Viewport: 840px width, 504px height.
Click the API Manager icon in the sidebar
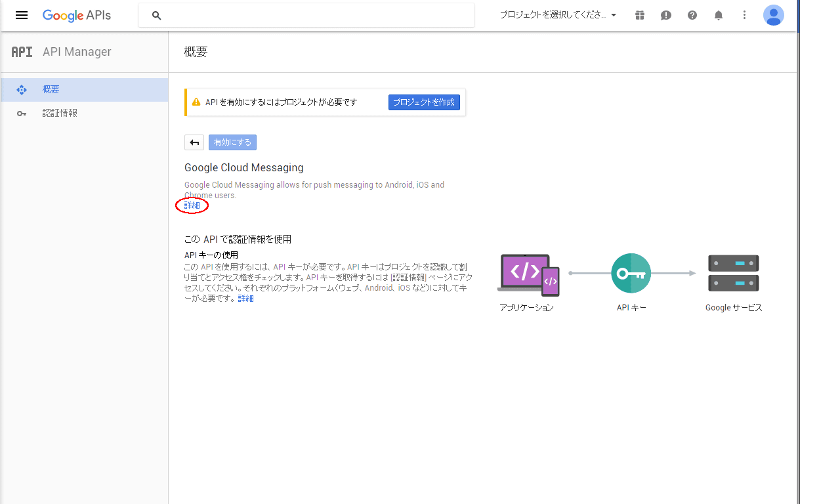[x=22, y=52]
